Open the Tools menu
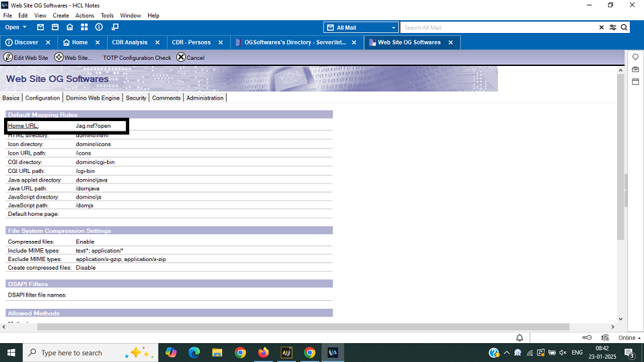This screenshot has width=644, height=362. (x=107, y=15)
